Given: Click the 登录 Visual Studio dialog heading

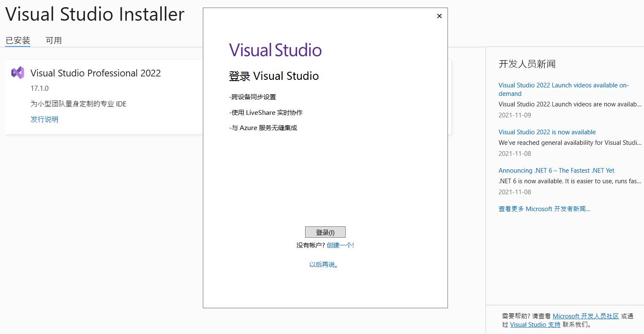Looking at the screenshot, I should point(274,76).
